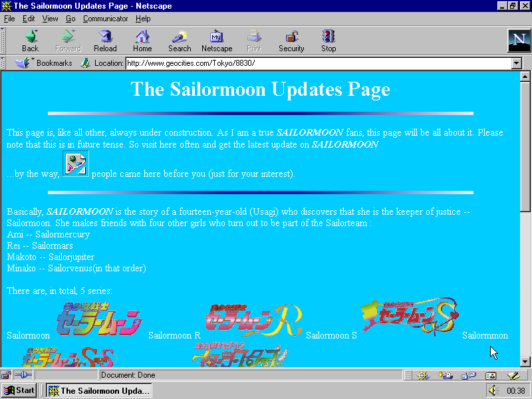Open the Security info button
Viewport: 532px width, 399px height.
(x=291, y=41)
